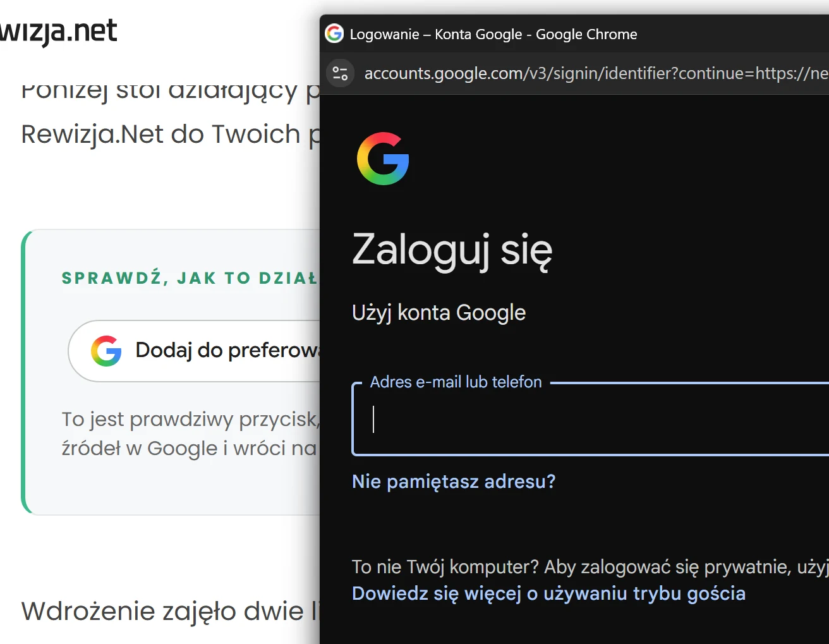Click 'To nie Twój komputer?' text
The image size is (829, 644).
click(445, 567)
